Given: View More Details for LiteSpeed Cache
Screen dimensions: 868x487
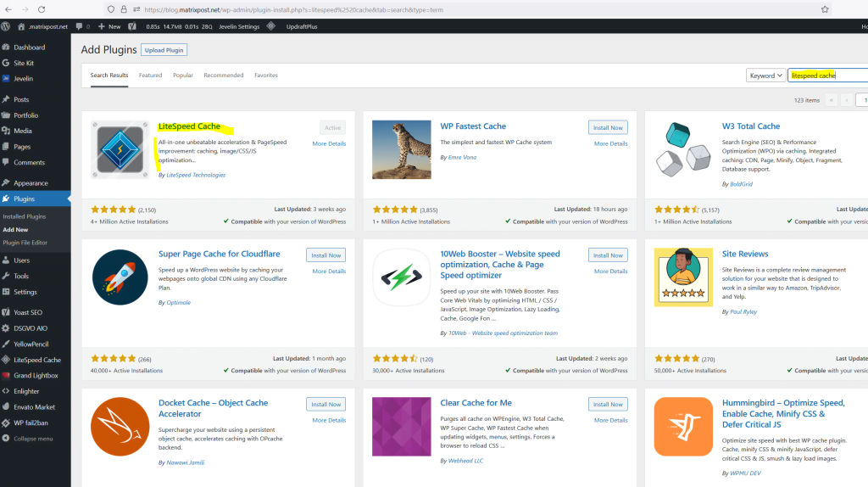Looking at the screenshot, I should click(329, 143).
